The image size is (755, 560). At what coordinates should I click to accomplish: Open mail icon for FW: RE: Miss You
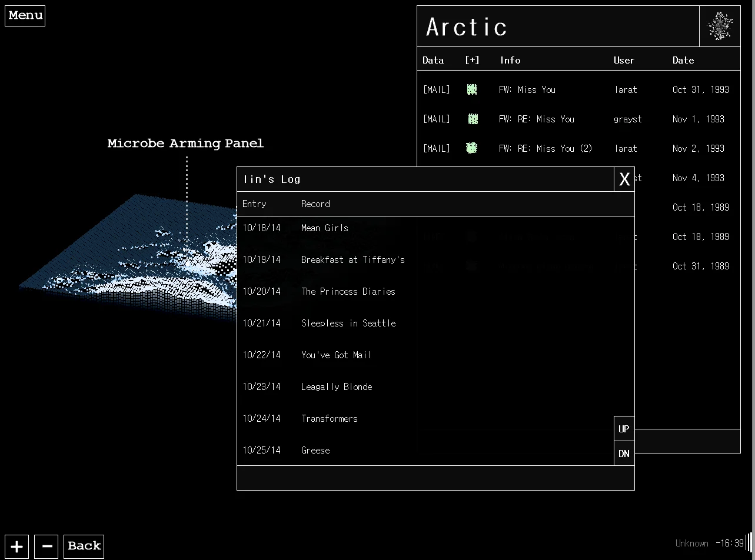click(473, 119)
